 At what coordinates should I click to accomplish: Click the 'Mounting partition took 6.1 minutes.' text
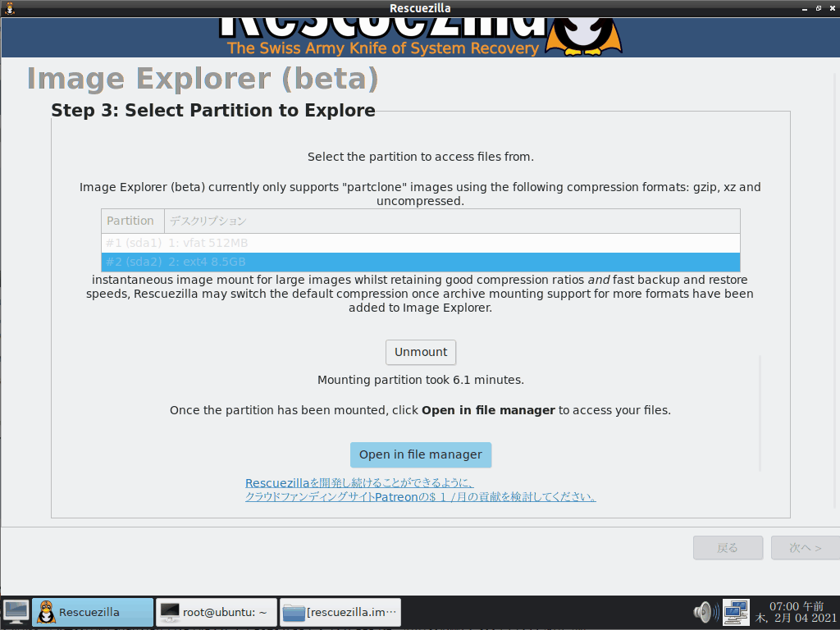point(421,380)
